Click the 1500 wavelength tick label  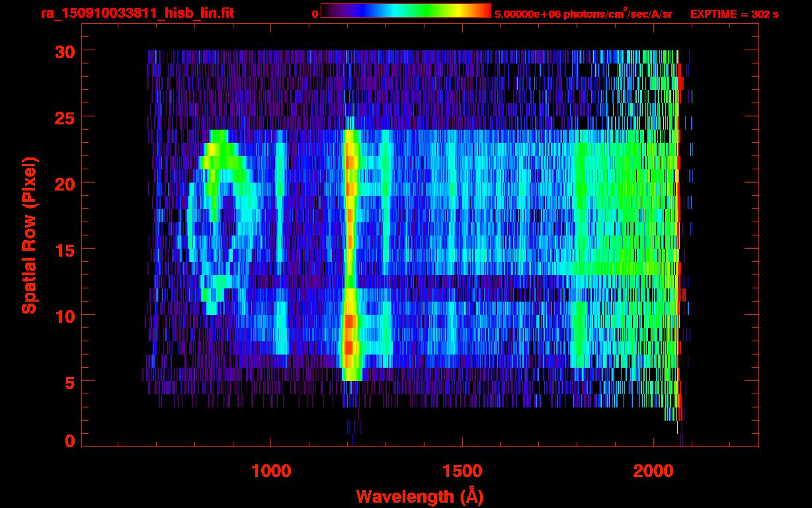[x=462, y=471]
